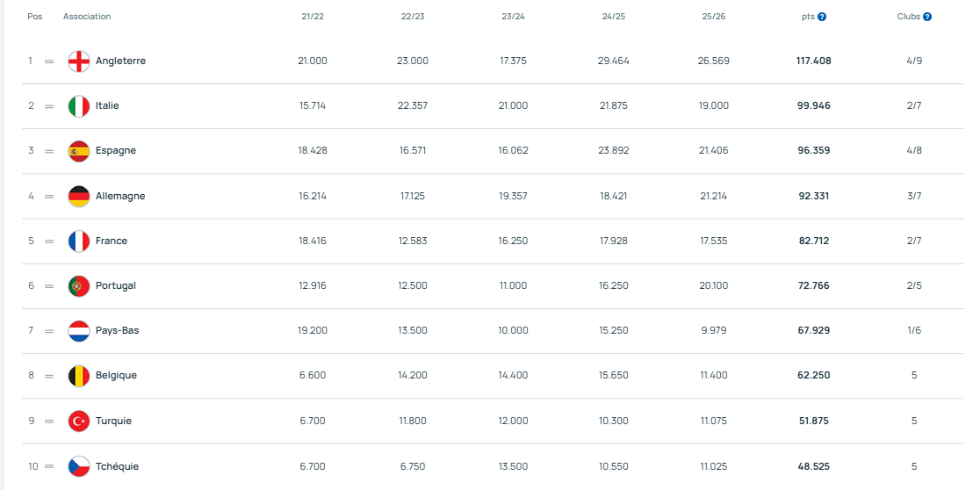Click the Italy flag icon
This screenshot has height=490, width=980.
coord(79,106)
